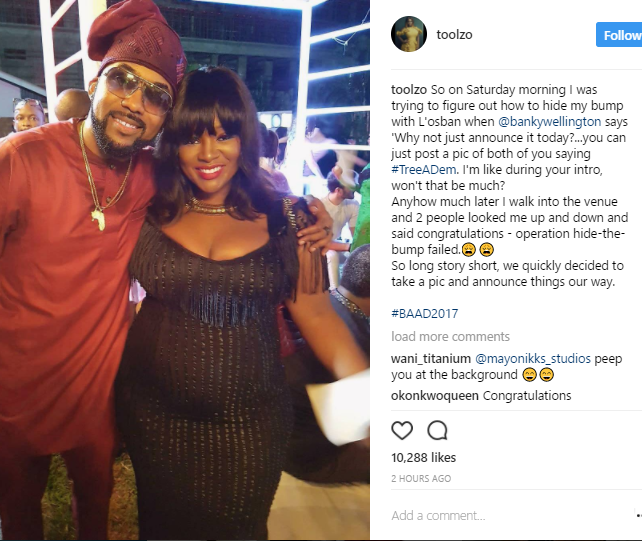The image size is (642, 541).
Task: Click the more options dots icon
Action: [639, 516]
